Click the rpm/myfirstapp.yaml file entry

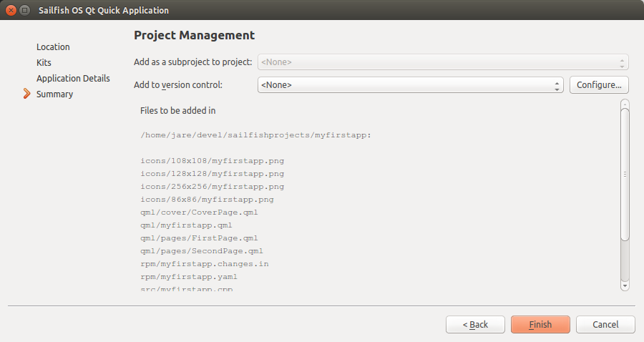189,277
